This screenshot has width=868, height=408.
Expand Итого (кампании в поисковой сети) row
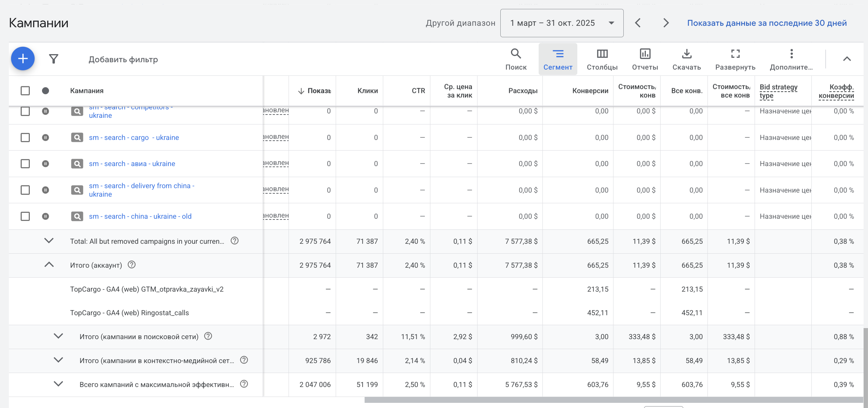tap(59, 336)
